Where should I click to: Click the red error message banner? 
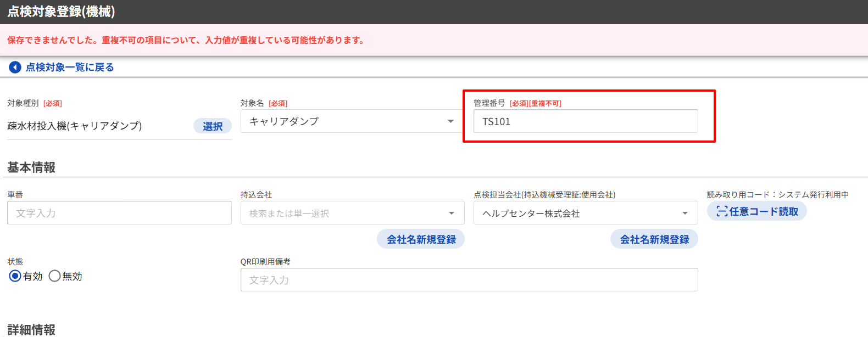click(186, 40)
